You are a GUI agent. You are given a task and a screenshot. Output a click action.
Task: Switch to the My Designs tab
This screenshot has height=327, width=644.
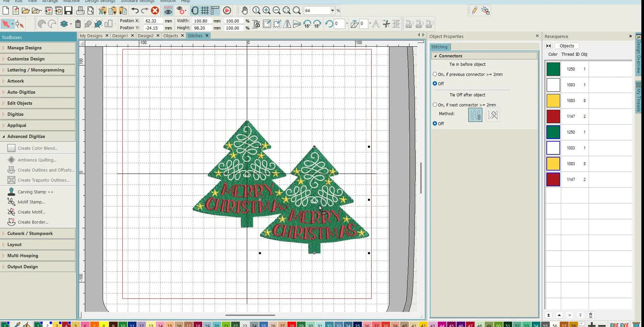click(x=91, y=35)
